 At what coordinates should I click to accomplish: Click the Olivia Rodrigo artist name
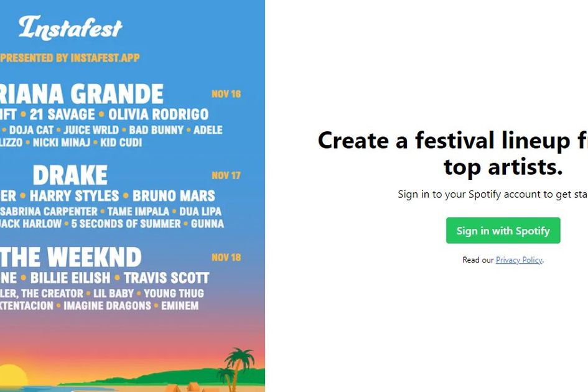pyautogui.click(x=158, y=114)
